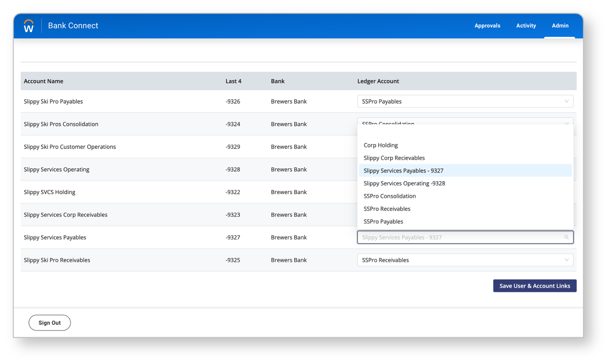Expand SSPro Receivables ledger dropdown
Screen dimensions: 610x364
coord(465,260)
